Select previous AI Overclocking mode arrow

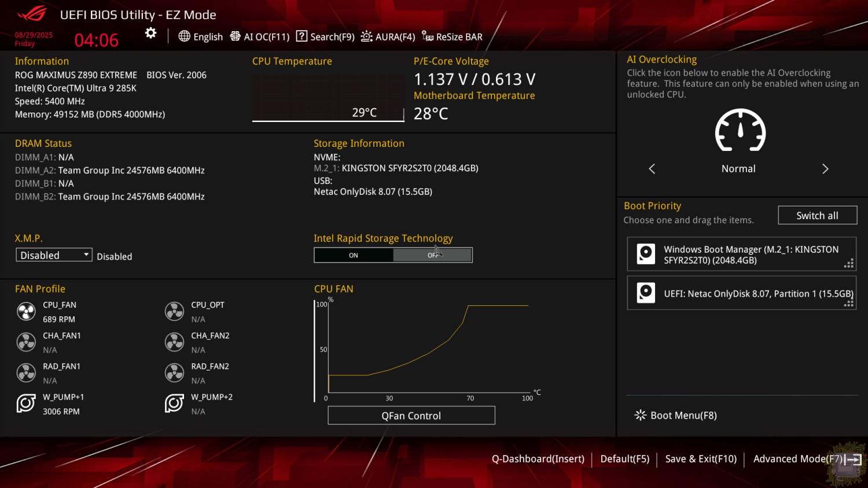(652, 169)
